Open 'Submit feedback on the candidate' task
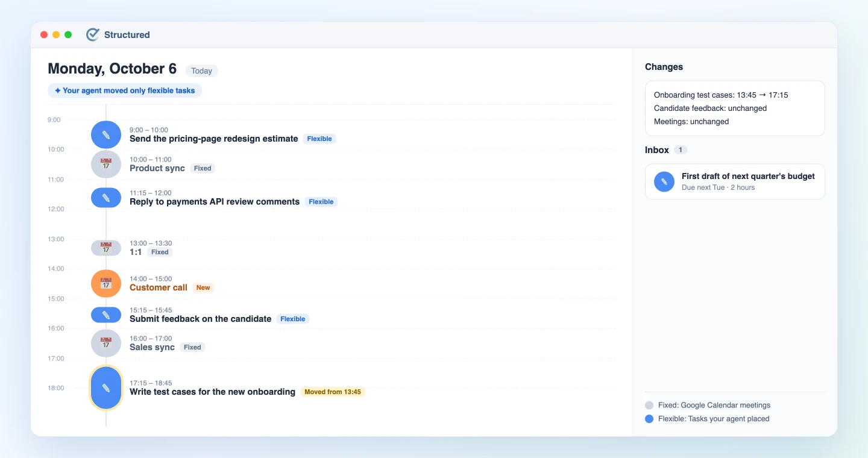 coord(201,319)
